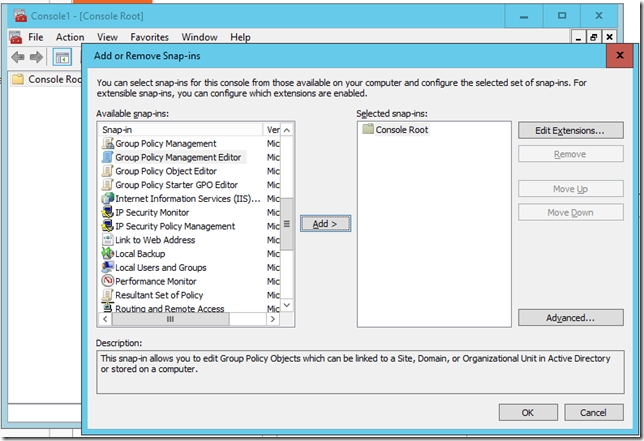Click the Remove button

[570, 154]
